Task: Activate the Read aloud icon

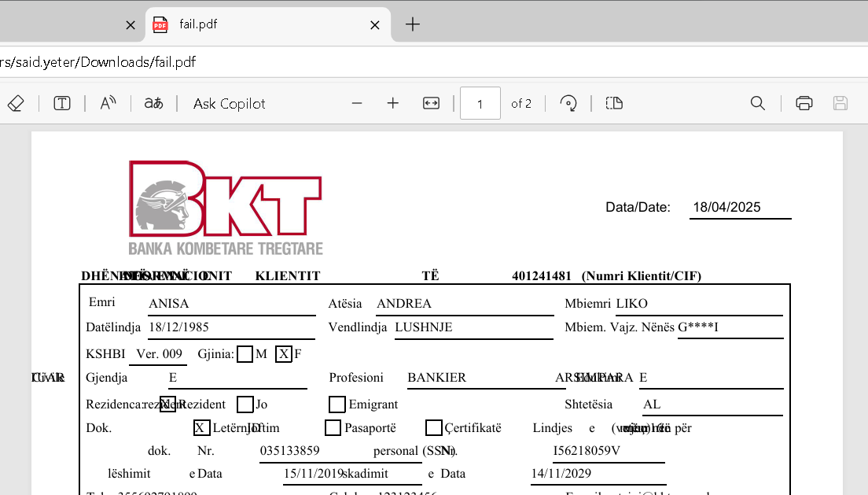Action: pos(108,103)
